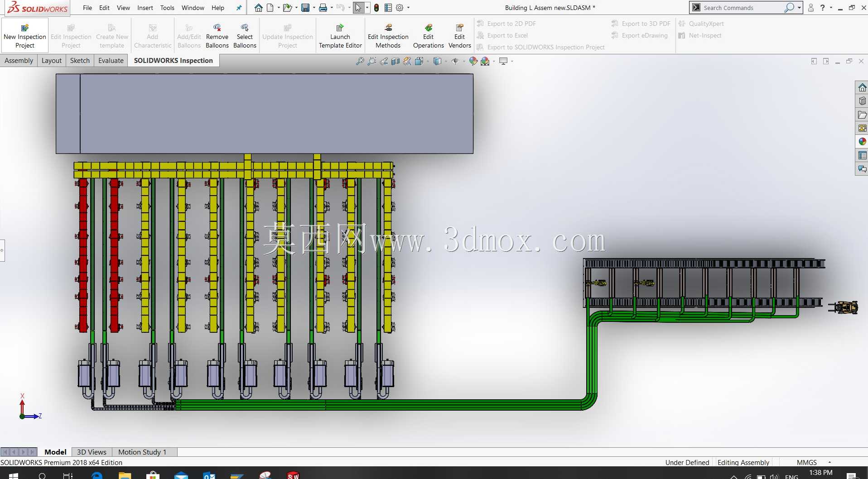
Task: Open Edit Operations
Action: click(x=428, y=36)
